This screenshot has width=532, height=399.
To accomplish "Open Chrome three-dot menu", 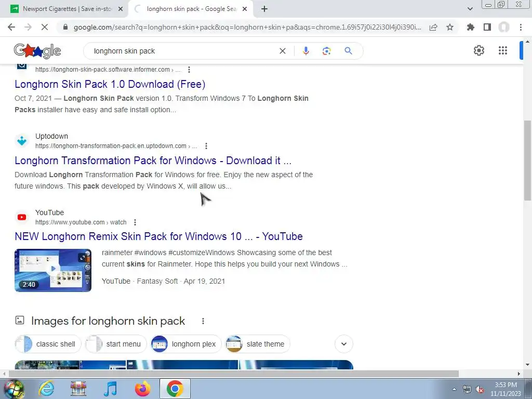I will pos(521,27).
